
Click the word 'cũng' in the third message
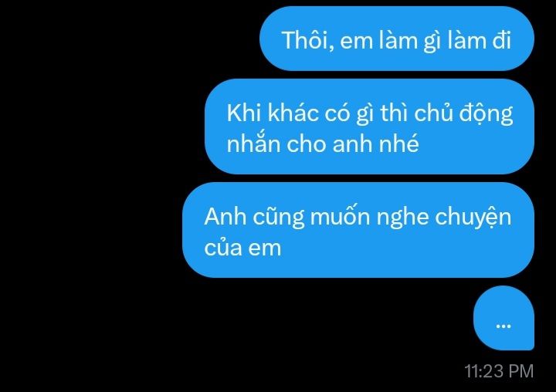point(278,218)
